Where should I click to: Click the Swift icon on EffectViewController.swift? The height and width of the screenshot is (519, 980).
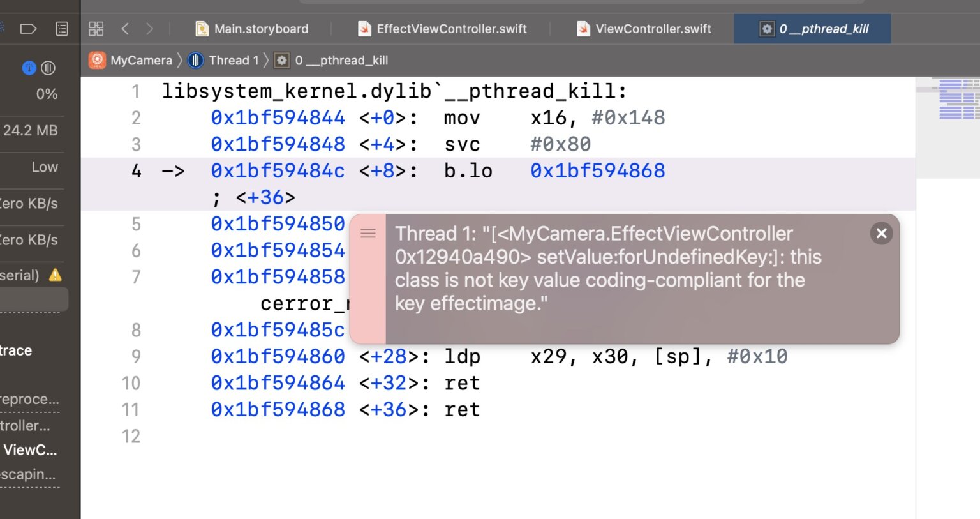pos(365,28)
